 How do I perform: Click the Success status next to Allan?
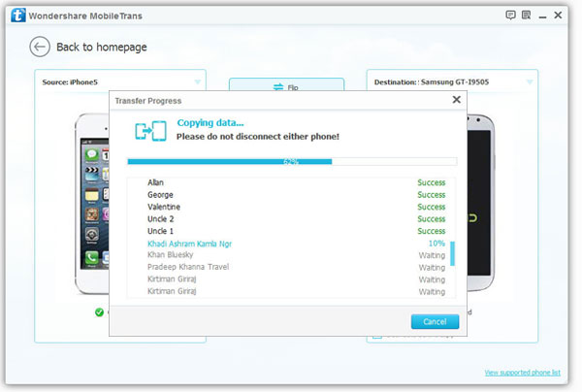tap(432, 182)
